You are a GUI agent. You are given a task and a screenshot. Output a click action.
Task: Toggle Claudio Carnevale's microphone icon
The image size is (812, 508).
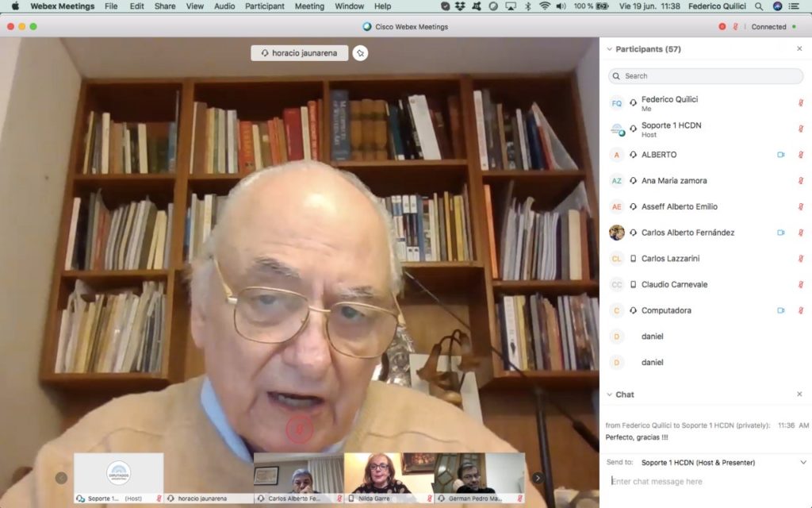801,284
